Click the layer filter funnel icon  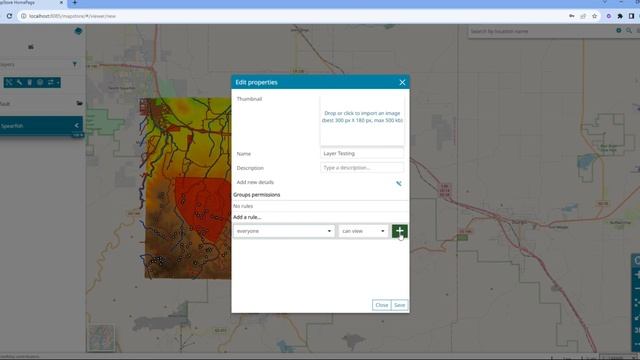pyautogui.click(x=74, y=64)
